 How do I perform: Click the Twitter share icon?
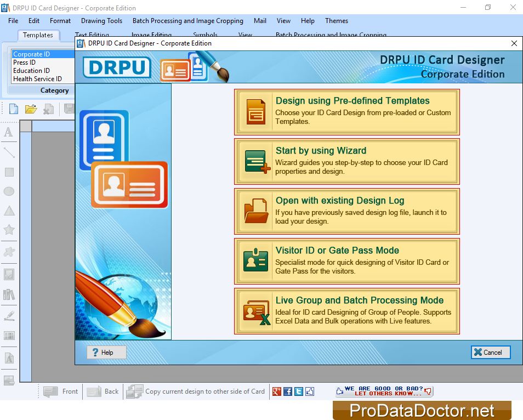tap(299, 391)
